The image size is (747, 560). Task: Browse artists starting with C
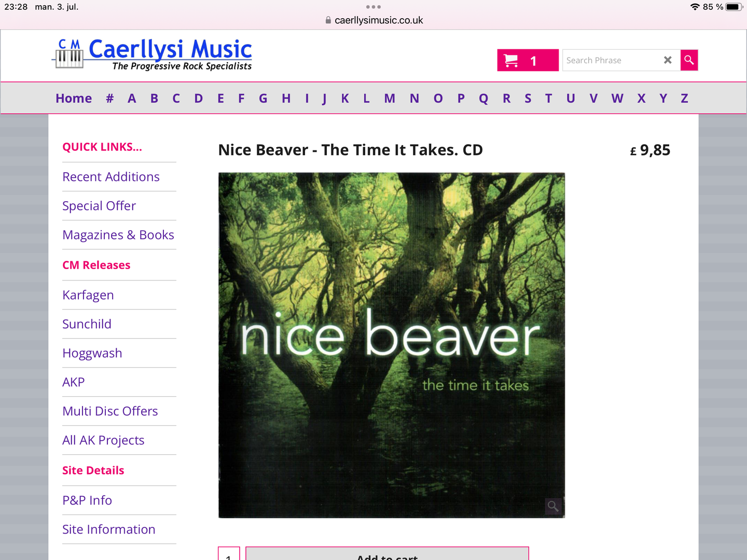pos(176,99)
